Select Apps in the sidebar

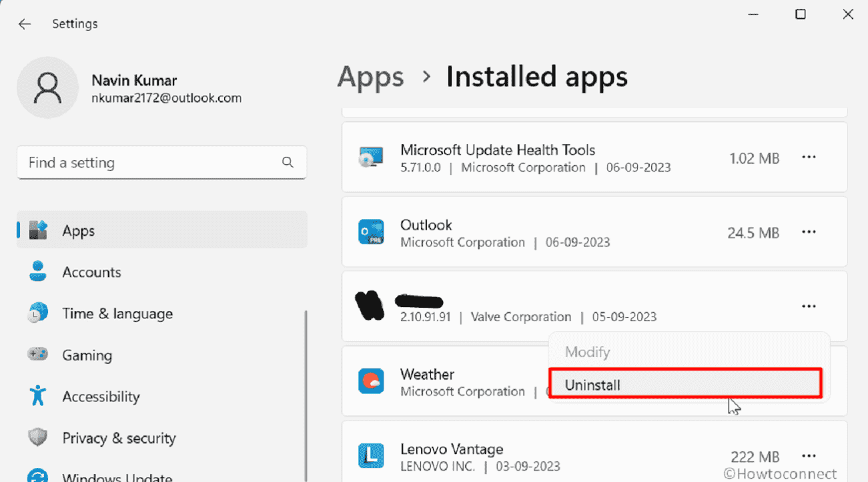point(161,230)
